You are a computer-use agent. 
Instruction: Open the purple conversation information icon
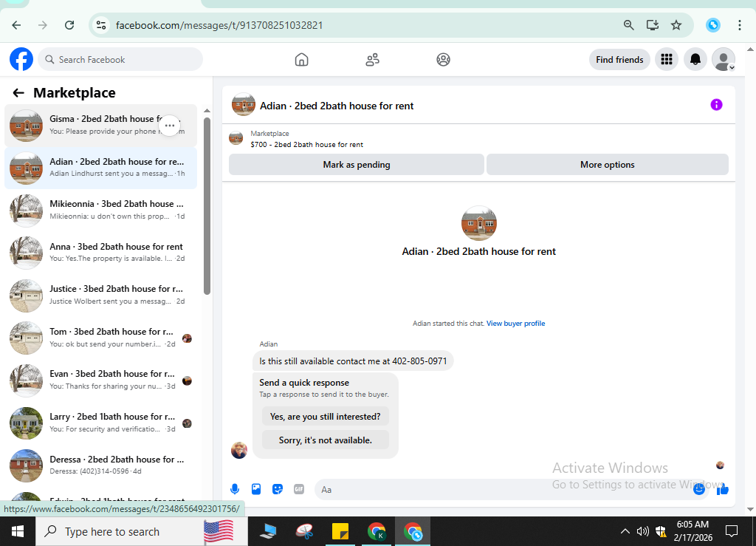click(x=716, y=105)
